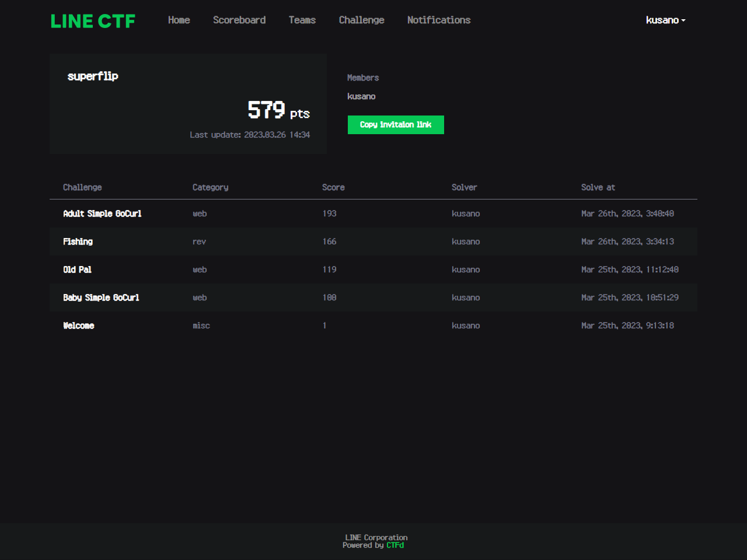747x560 pixels.
Task: Click the LINE Corporation footer text
Action: (376, 538)
